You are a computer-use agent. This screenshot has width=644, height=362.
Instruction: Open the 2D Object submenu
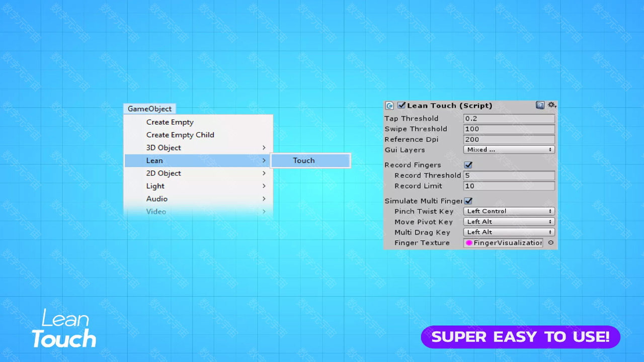click(x=199, y=173)
